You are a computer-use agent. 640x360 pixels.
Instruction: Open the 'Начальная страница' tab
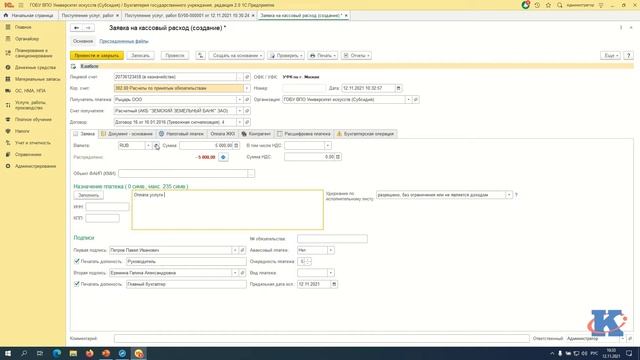pyautogui.click(x=29, y=16)
